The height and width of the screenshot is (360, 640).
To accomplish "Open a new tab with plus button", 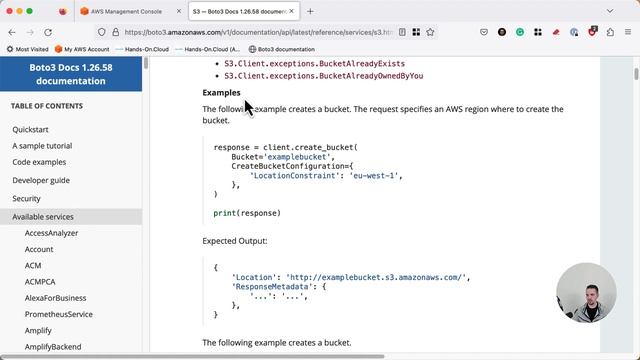I will click(310, 11).
